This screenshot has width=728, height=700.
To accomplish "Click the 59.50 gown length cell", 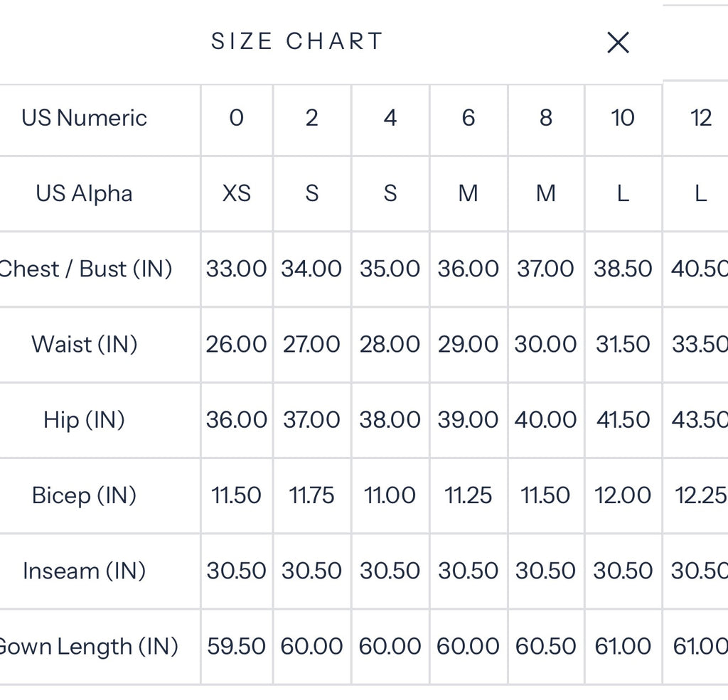I will (236, 647).
